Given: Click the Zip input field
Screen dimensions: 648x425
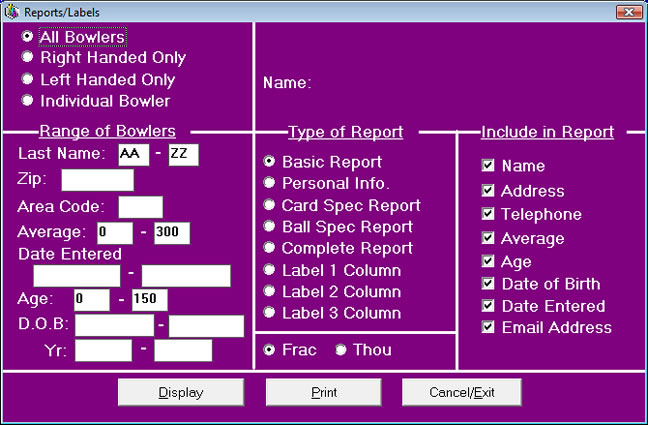Looking at the screenshot, I should point(97,180).
